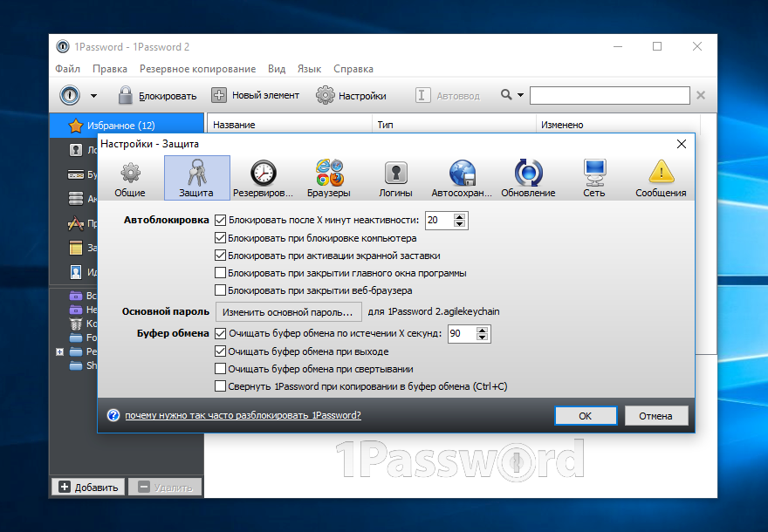Select Избранное (12) in the sidebar
768x532 pixels.
coord(127,126)
